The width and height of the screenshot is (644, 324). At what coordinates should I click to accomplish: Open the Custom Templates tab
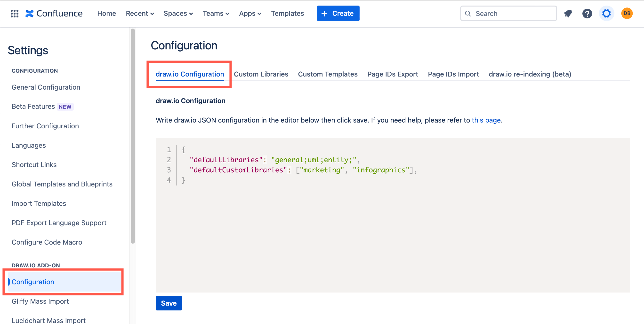pyautogui.click(x=328, y=74)
